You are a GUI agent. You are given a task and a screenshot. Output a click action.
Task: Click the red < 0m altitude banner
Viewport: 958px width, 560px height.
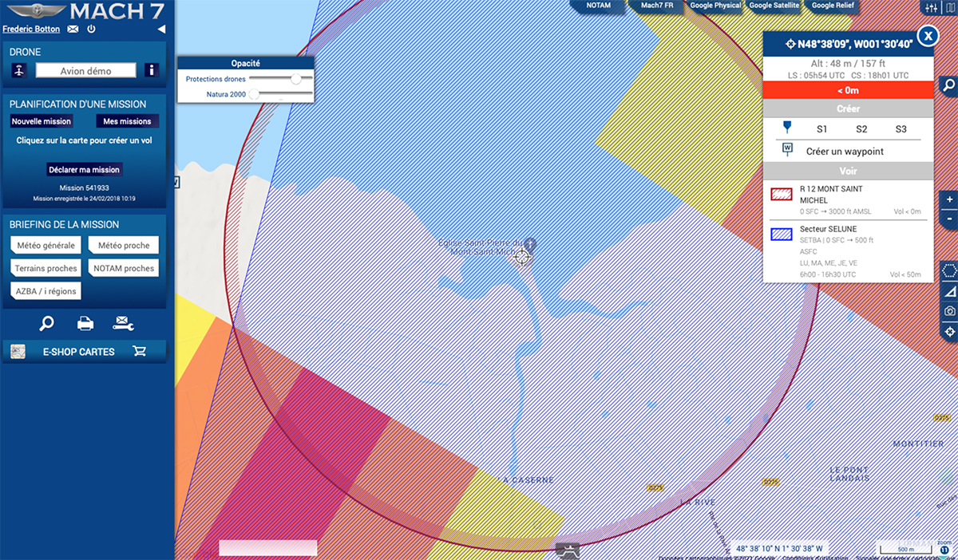click(848, 90)
